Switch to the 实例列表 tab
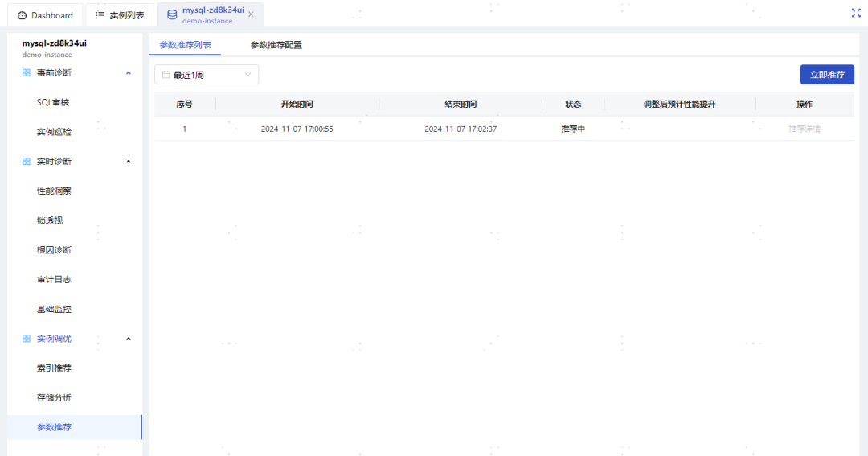The height and width of the screenshot is (456, 868). pos(120,15)
